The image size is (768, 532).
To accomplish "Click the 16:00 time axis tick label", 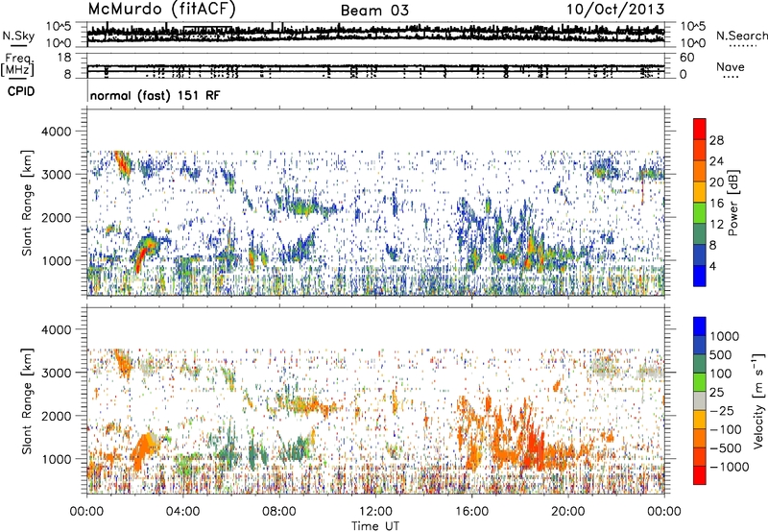I will 471,512.
